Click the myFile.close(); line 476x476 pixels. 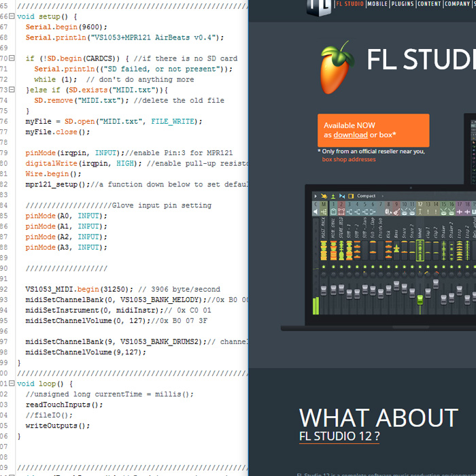click(x=58, y=132)
